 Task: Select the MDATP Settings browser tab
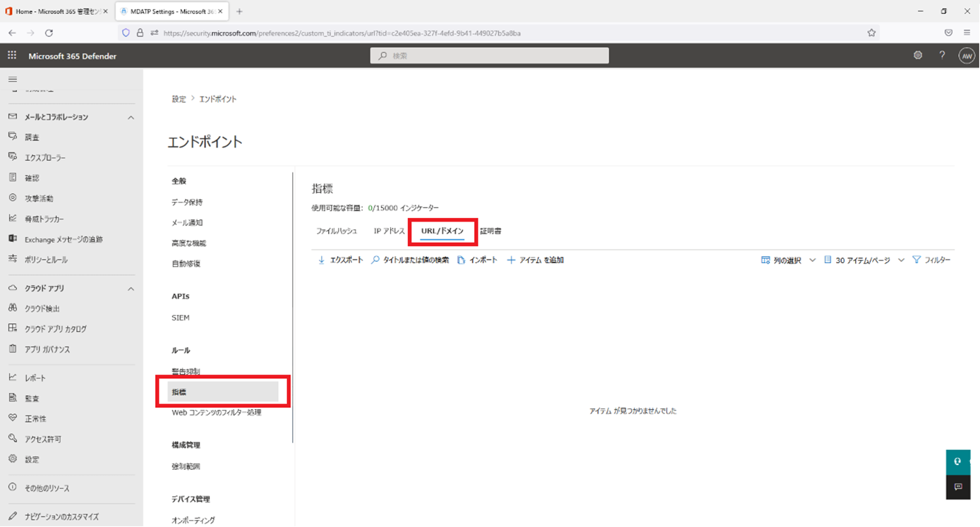(x=171, y=11)
